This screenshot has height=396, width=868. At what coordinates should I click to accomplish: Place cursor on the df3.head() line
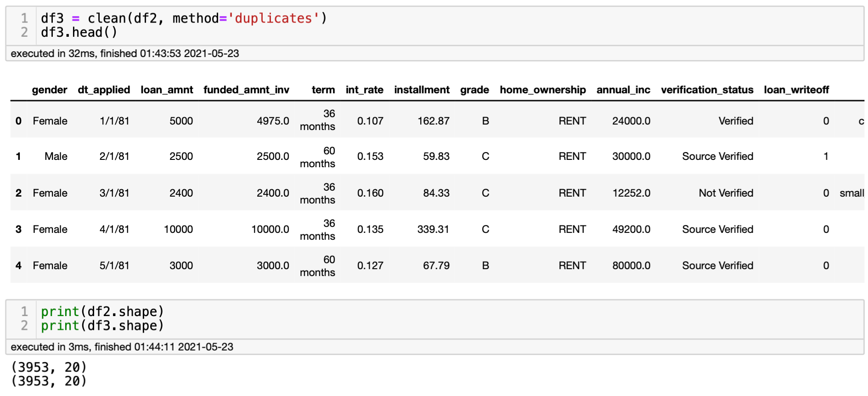click(79, 33)
